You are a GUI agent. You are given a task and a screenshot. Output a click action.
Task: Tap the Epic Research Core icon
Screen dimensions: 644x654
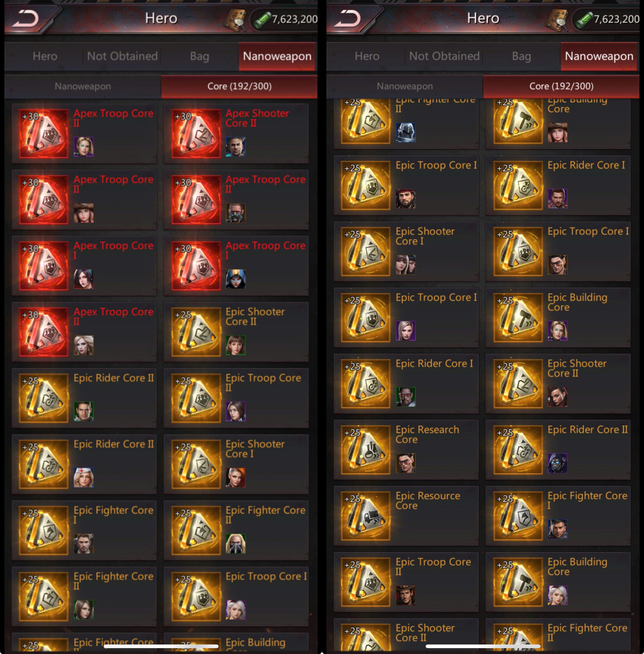(366, 450)
